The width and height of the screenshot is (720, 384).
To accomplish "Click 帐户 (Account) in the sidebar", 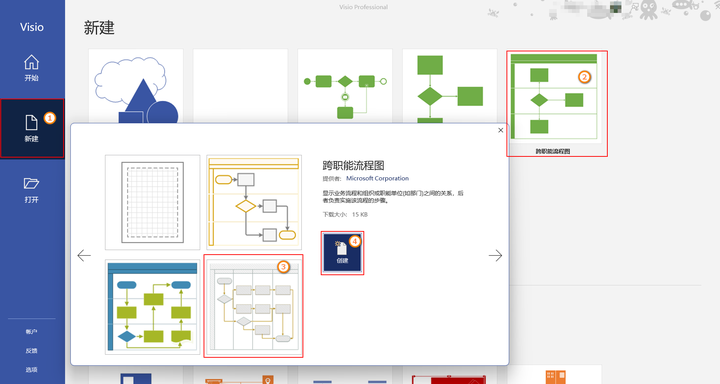I will tap(32, 332).
